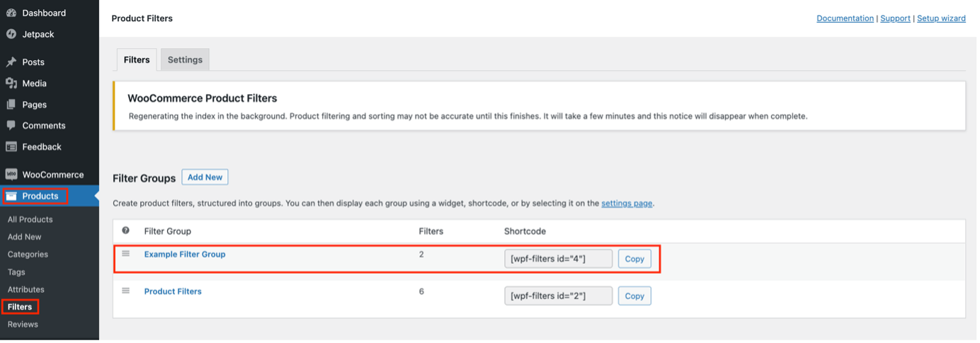Viewport: 980px width, 343px height.
Task: Click shortcode field wpf-filters id="4"
Action: (558, 259)
